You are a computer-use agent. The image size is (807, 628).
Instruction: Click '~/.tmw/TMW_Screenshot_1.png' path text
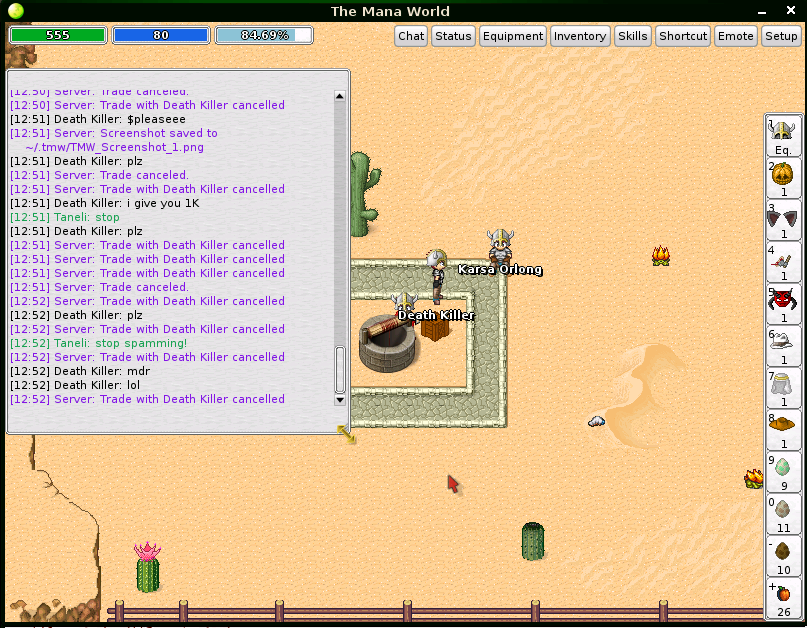click(114, 147)
